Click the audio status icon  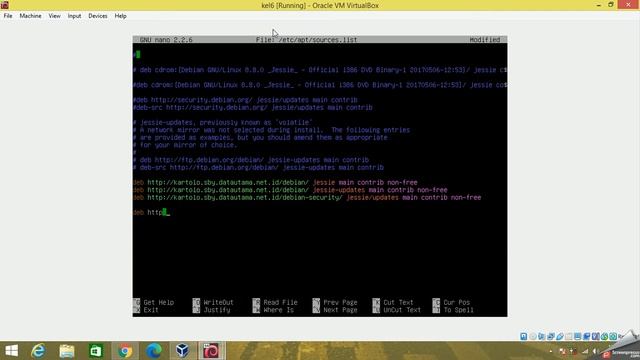[542, 336]
